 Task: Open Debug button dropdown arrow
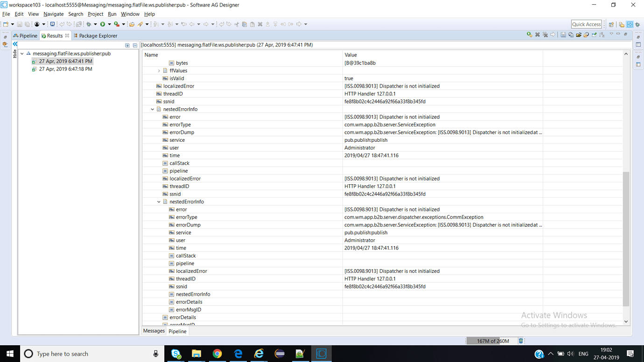pos(95,24)
